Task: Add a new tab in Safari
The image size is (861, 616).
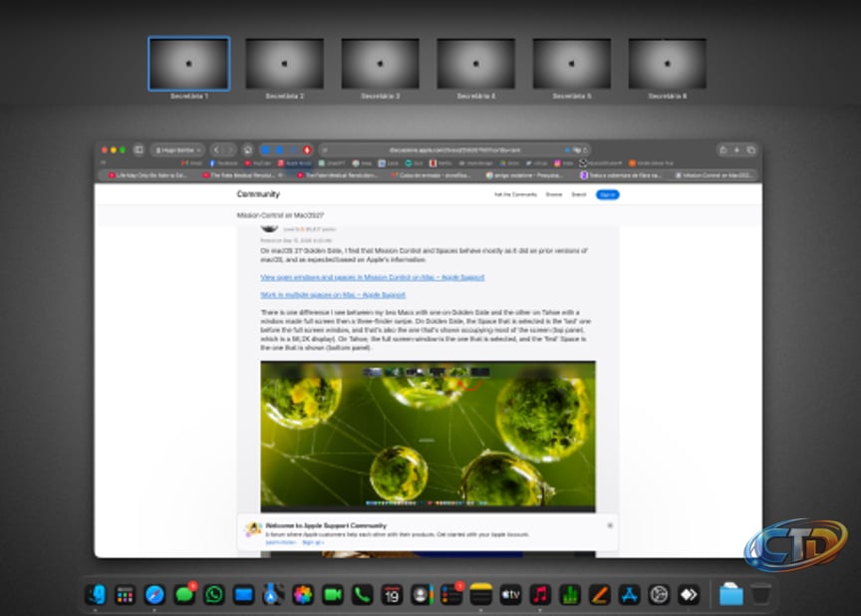Action: click(736, 150)
